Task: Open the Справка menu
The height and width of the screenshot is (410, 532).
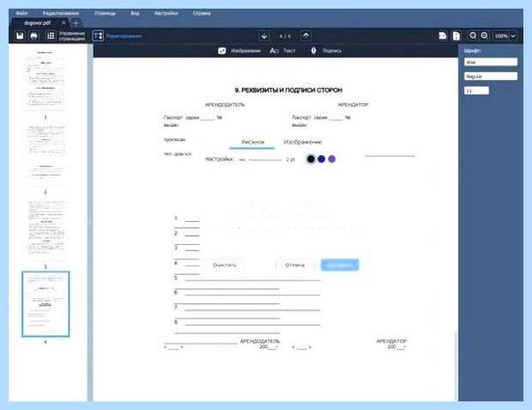Action: click(201, 13)
